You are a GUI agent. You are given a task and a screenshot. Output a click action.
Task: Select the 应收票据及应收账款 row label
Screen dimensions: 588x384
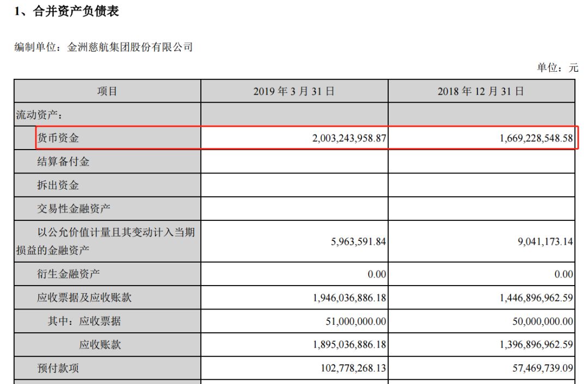pyautogui.click(x=84, y=298)
